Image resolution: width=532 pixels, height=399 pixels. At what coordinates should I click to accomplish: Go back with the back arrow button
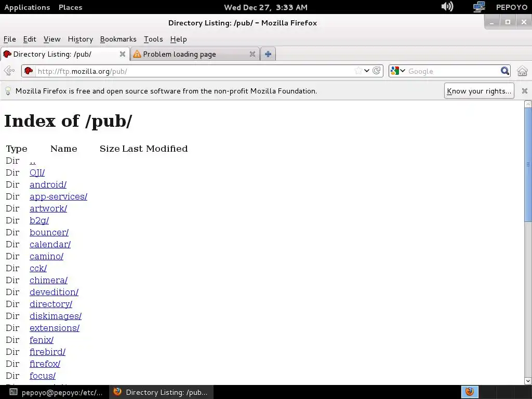point(9,71)
